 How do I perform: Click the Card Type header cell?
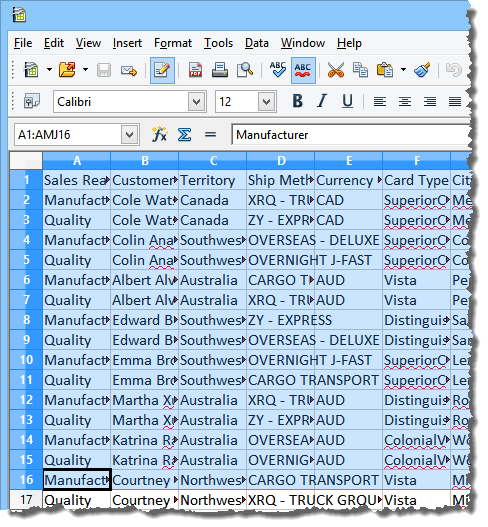tap(416, 180)
